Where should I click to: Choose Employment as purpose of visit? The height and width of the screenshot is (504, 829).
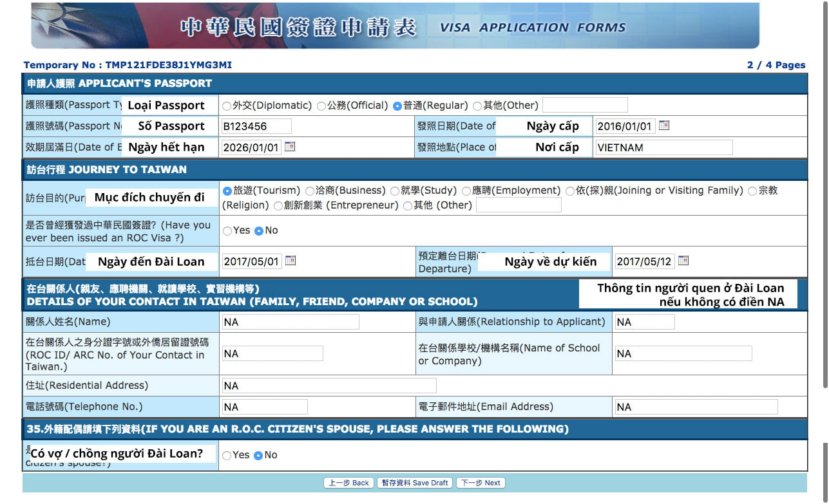466,191
